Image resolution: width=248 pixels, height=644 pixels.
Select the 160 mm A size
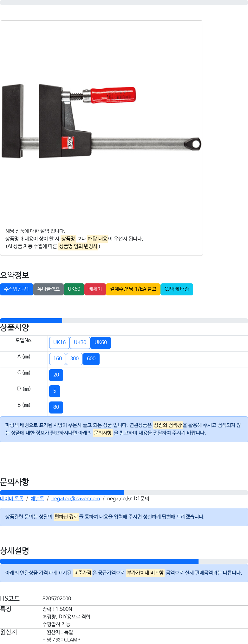point(57,359)
